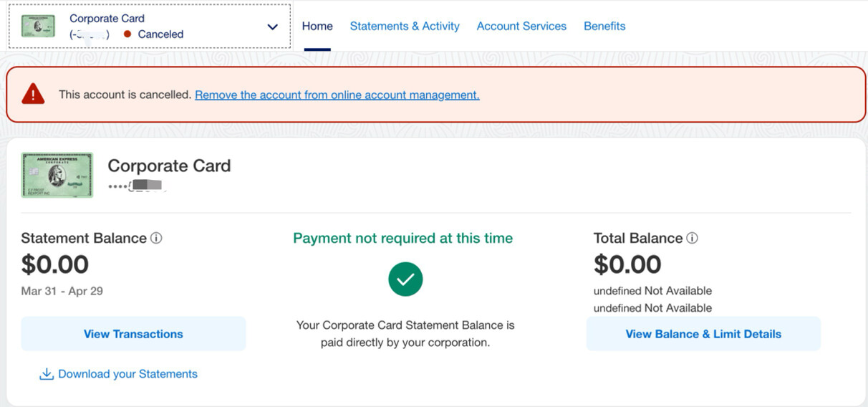Click the large American Express card image
868x407 pixels.
[x=57, y=175]
